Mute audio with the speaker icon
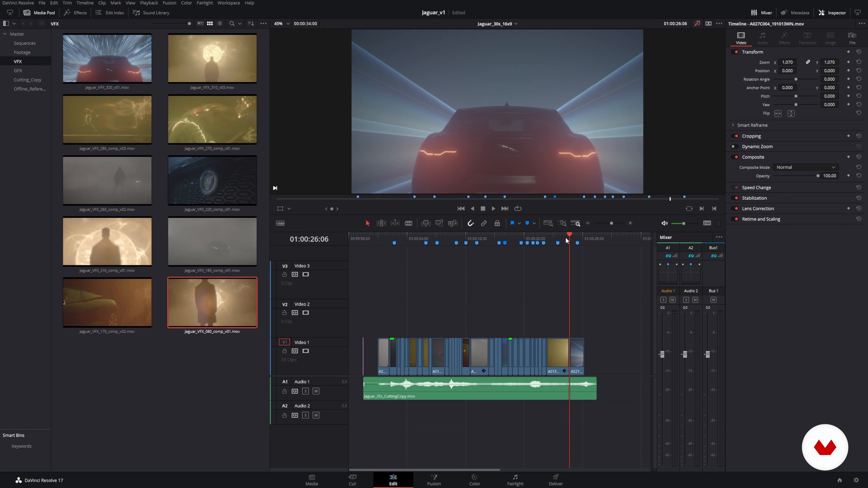The height and width of the screenshot is (488, 868). [665, 223]
